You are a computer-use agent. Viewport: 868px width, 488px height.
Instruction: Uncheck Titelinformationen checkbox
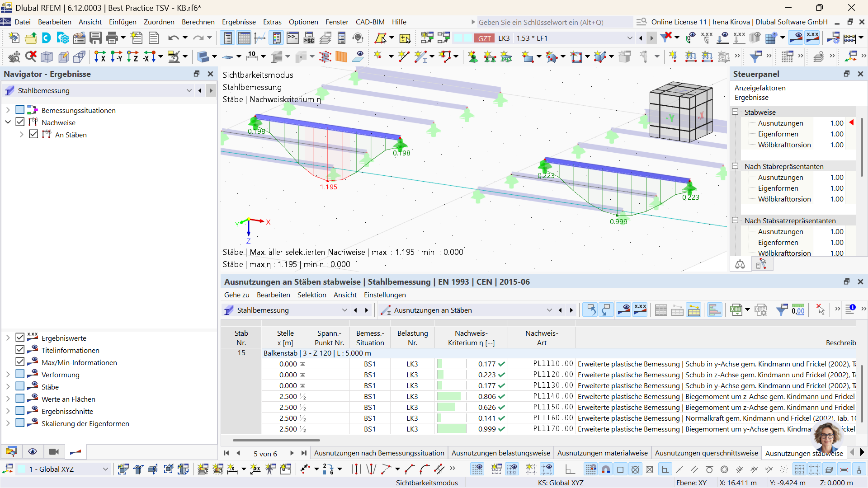pos(20,350)
